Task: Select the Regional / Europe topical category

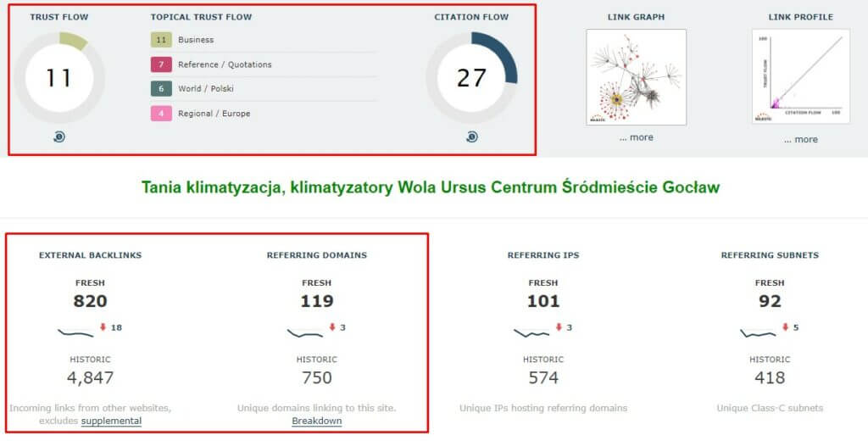Action: tap(214, 114)
